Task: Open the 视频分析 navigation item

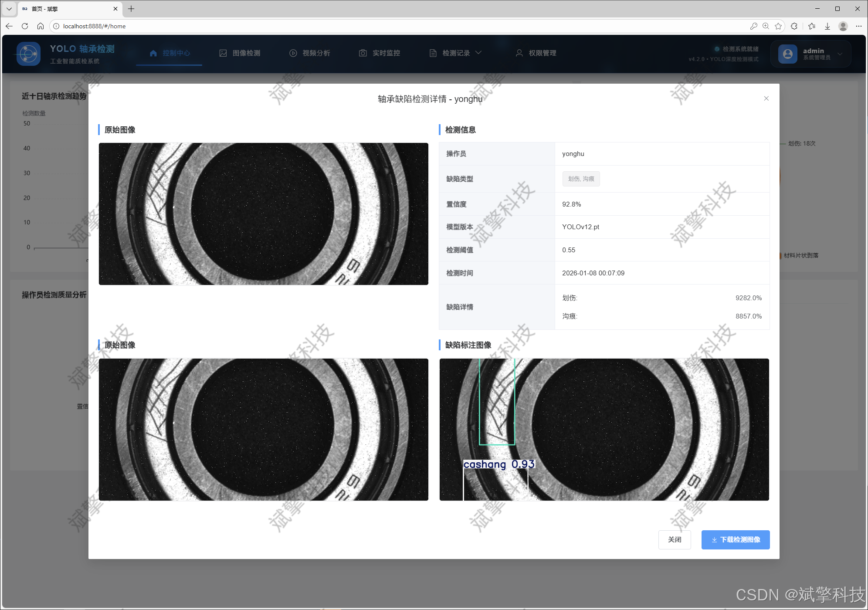Action: (310, 53)
